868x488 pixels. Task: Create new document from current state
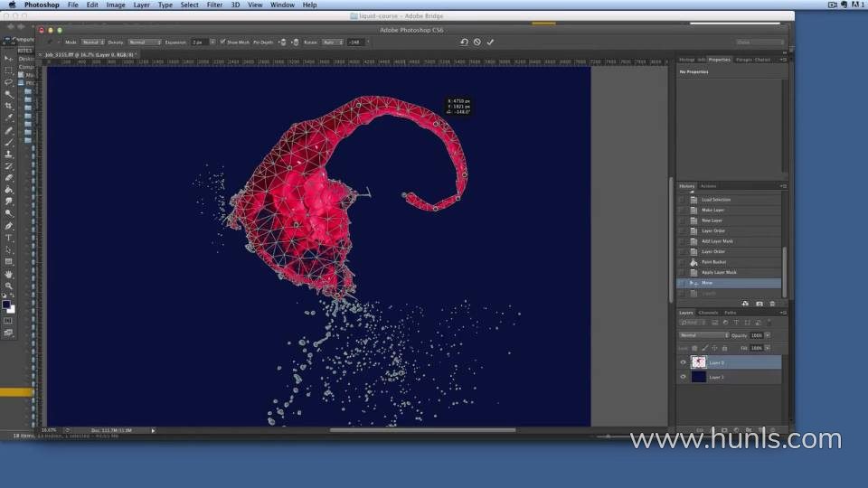(x=745, y=304)
